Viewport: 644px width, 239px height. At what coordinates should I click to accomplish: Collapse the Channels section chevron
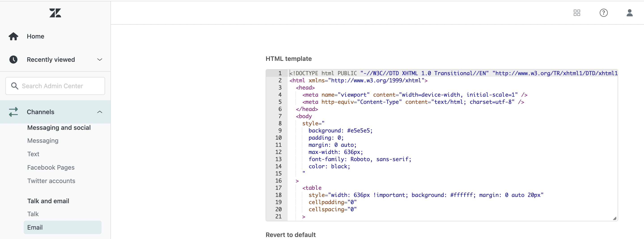100,112
